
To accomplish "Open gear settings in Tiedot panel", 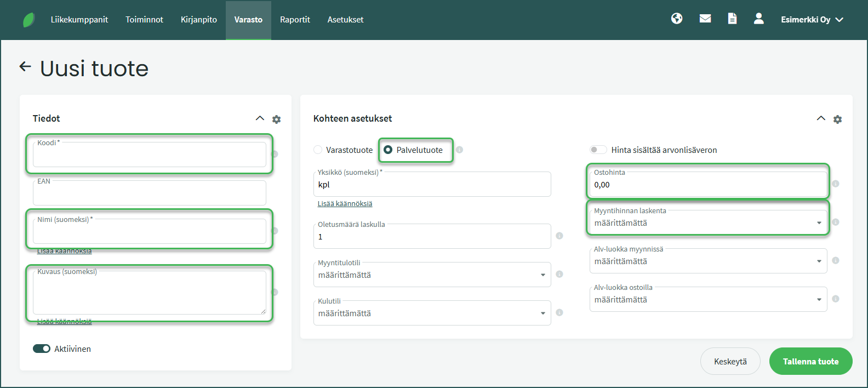I will 277,119.
